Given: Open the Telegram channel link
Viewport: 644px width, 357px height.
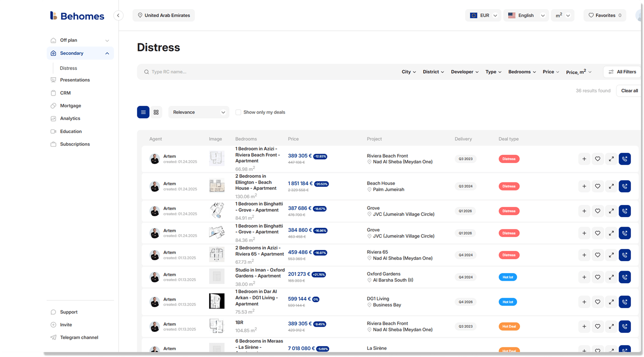Looking at the screenshot, I should click(x=79, y=337).
